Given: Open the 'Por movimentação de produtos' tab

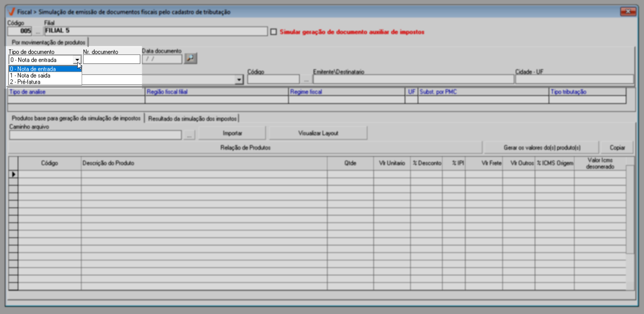Looking at the screenshot, I should tap(48, 42).
